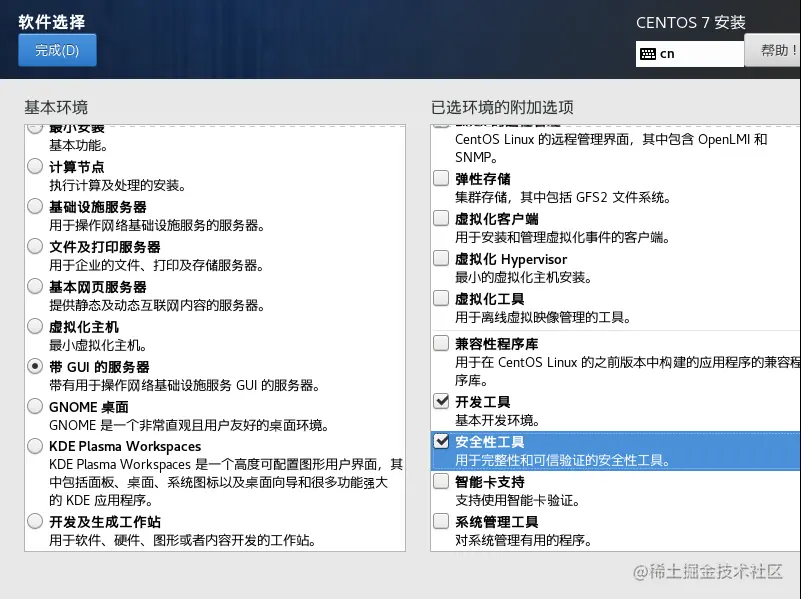Click the text 集群存储，其中包括 GFS2 文件系统。
This screenshot has height=599, width=801.
click(x=563, y=198)
